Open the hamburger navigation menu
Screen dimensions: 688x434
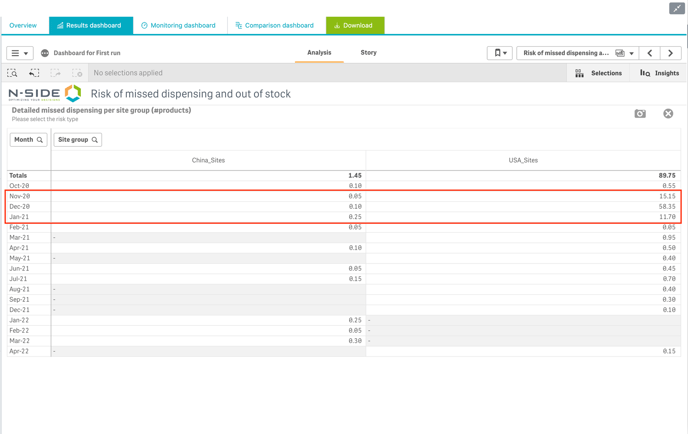pos(19,53)
